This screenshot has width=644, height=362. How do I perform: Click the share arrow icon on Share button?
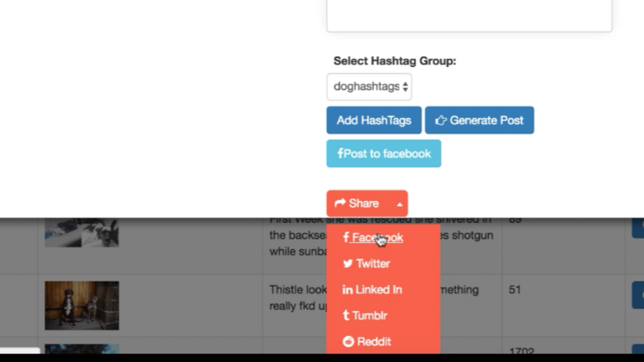(x=340, y=204)
